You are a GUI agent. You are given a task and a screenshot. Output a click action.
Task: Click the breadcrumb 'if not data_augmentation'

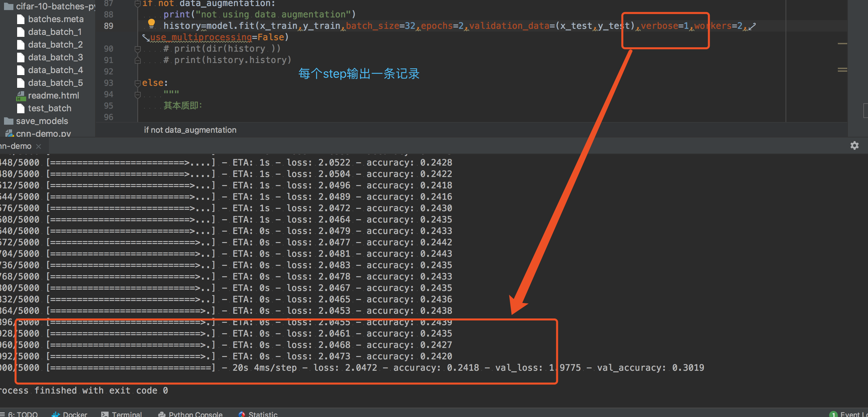coord(190,130)
